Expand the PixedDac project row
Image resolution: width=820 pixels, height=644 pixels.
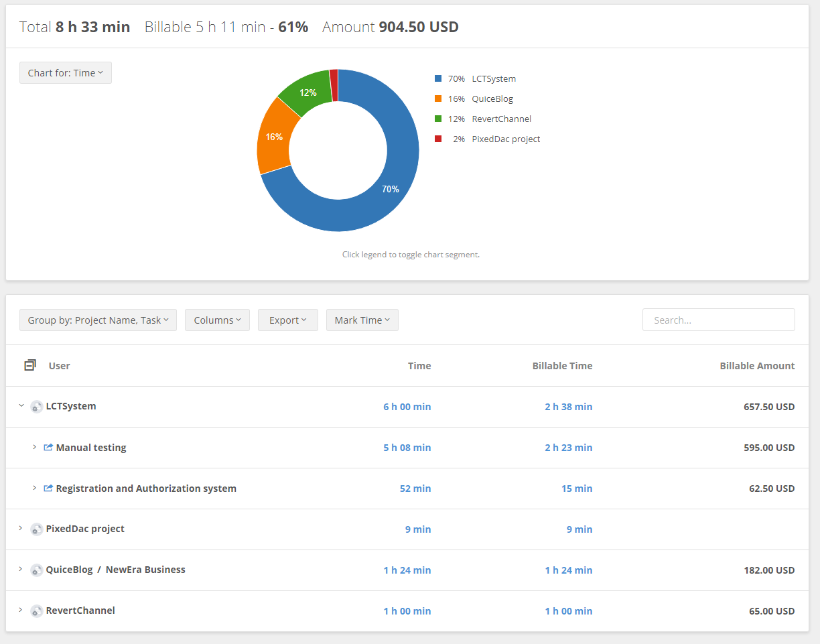coord(21,528)
